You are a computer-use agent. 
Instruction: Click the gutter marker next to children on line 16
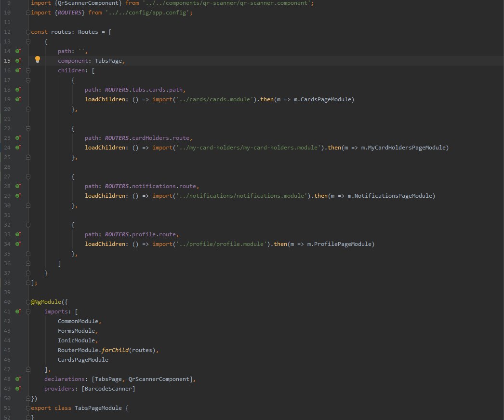[18, 70]
